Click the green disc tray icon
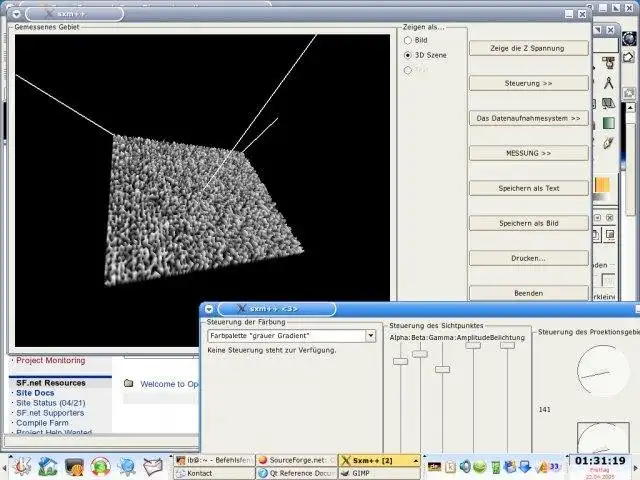Image resolution: width=640 pixels, height=480 pixels. click(x=480, y=466)
